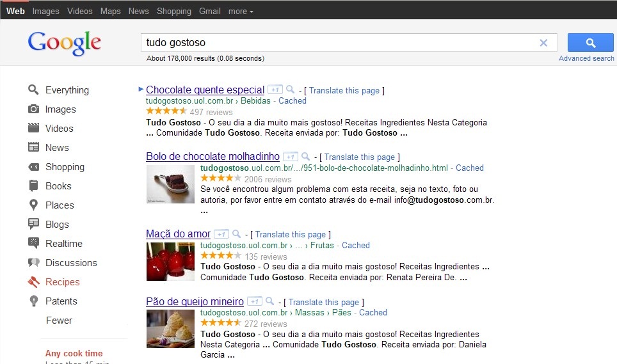Viewport: 617px width, 364px height.
Task: Click the Pães breadcrumb link
Action: pos(342,313)
